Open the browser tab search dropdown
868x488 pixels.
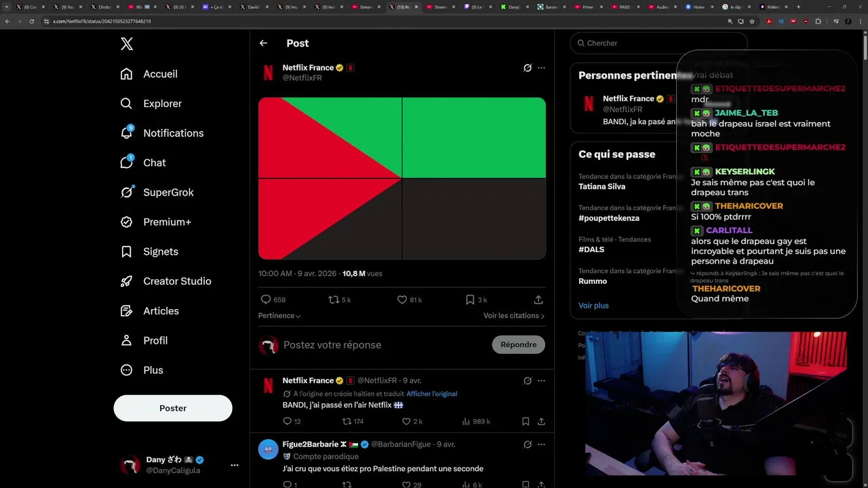pyautogui.click(x=7, y=7)
